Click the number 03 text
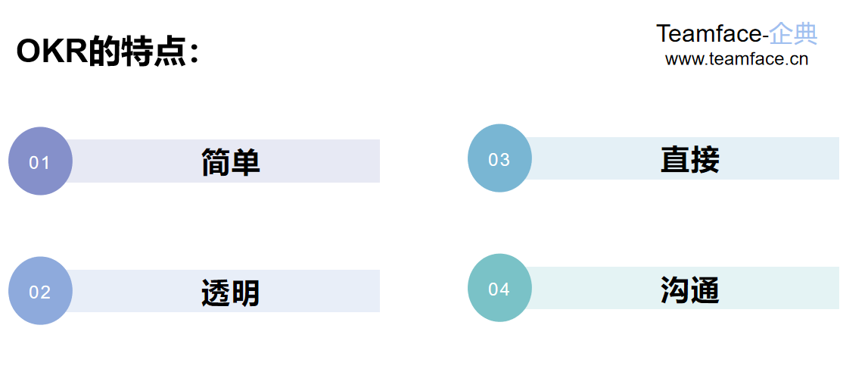This screenshot has width=868, height=366. click(x=499, y=159)
